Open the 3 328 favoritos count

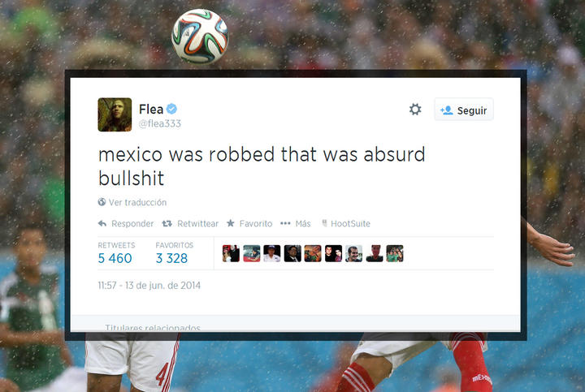[171, 258]
